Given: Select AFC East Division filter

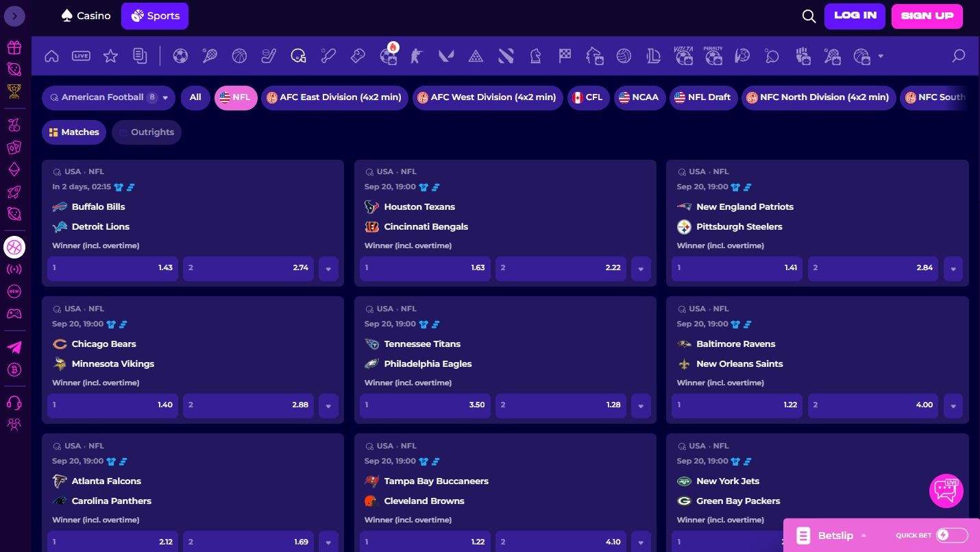Looking at the screenshot, I should 334,97.
